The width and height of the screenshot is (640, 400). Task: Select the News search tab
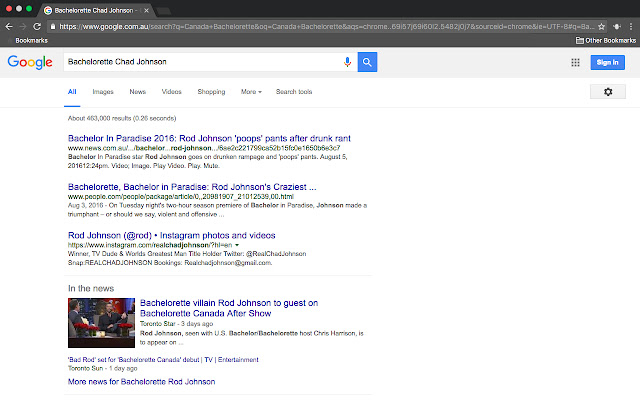pos(137,92)
